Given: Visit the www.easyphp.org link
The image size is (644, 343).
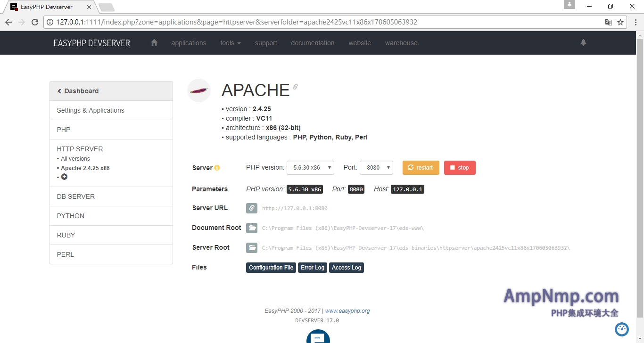Looking at the screenshot, I should click(x=347, y=311).
